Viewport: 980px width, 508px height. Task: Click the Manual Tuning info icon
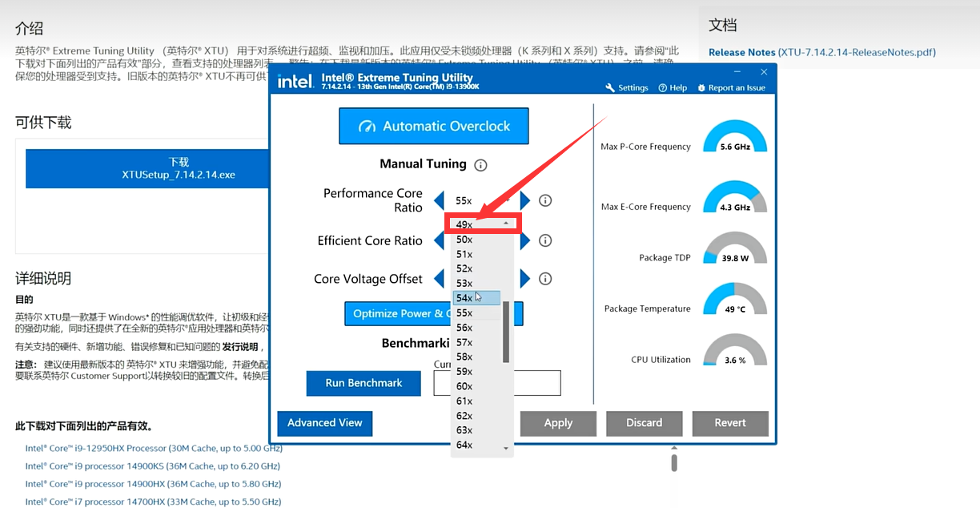click(x=480, y=165)
